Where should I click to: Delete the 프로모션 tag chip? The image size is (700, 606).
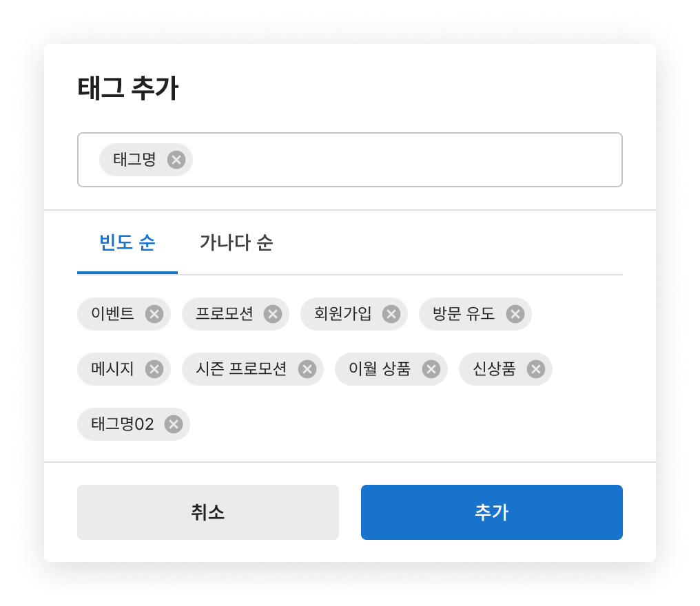pyautogui.click(x=273, y=314)
